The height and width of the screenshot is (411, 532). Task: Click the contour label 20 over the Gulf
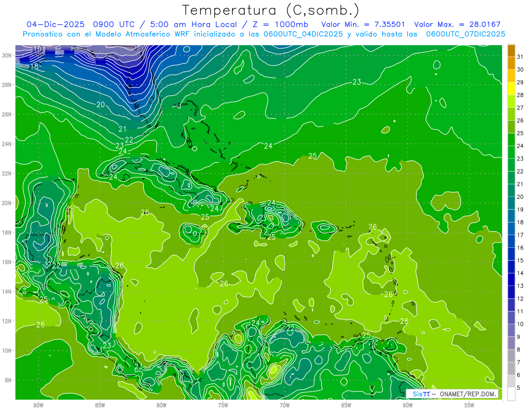click(x=101, y=105)
